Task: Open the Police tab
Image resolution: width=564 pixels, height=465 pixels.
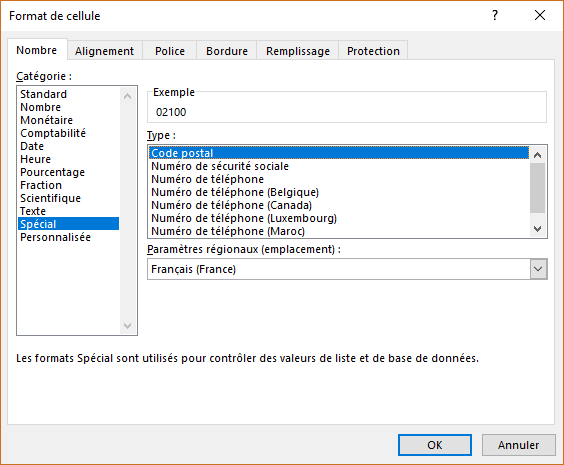Action: (x=170, y=51)
